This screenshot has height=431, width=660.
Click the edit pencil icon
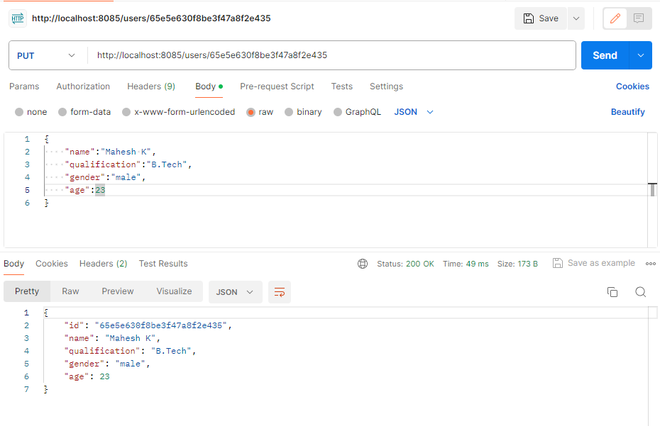[x=614, y=18]
